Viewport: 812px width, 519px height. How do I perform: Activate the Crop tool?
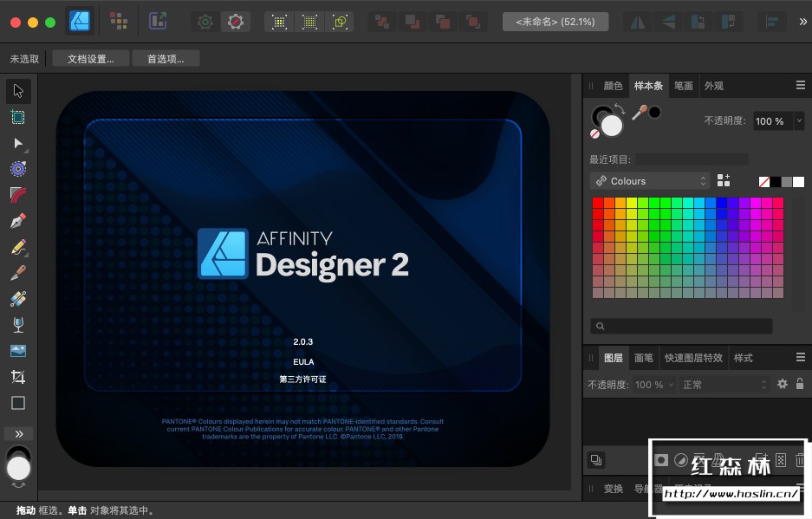[x=18, y=377]
